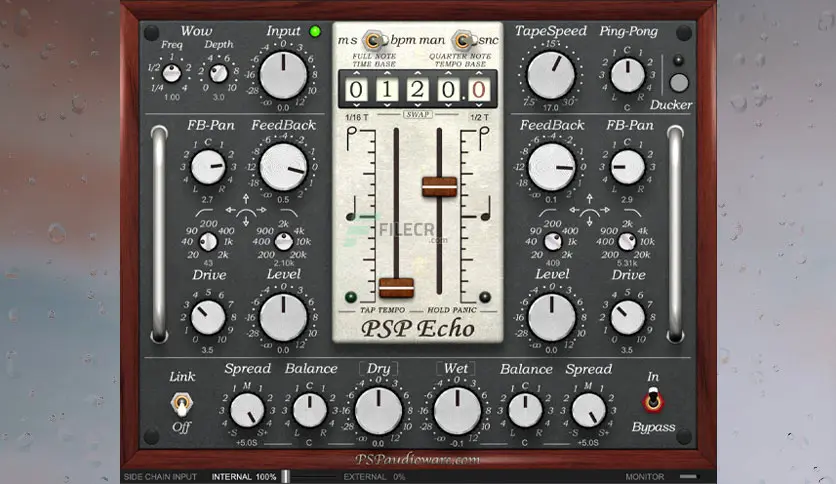Viewport: 836px width, 484px height.
Task: Decrement the second tempo digit showing 1
Action: click(387, 105)
